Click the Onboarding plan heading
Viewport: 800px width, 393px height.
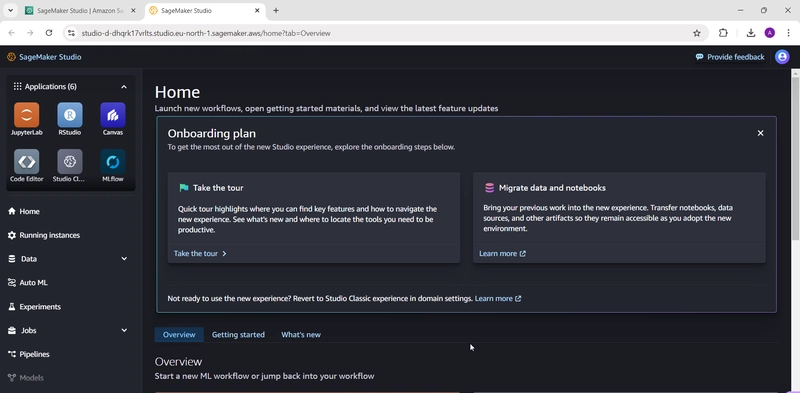[212, 134]
